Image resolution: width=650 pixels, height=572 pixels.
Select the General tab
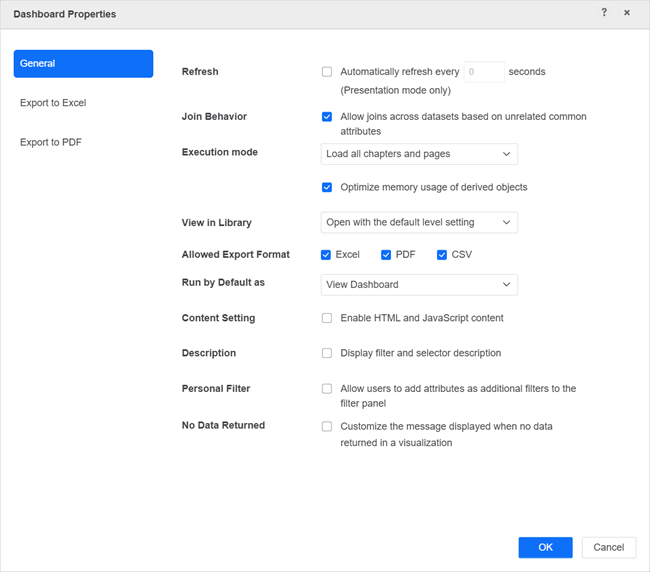pos(83,64)
